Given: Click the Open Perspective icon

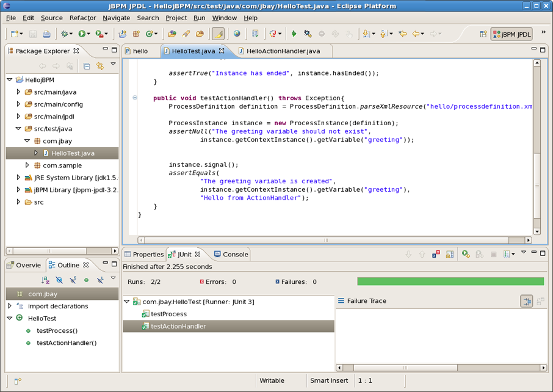Looking at the screenshot, I should pos(483,34).
